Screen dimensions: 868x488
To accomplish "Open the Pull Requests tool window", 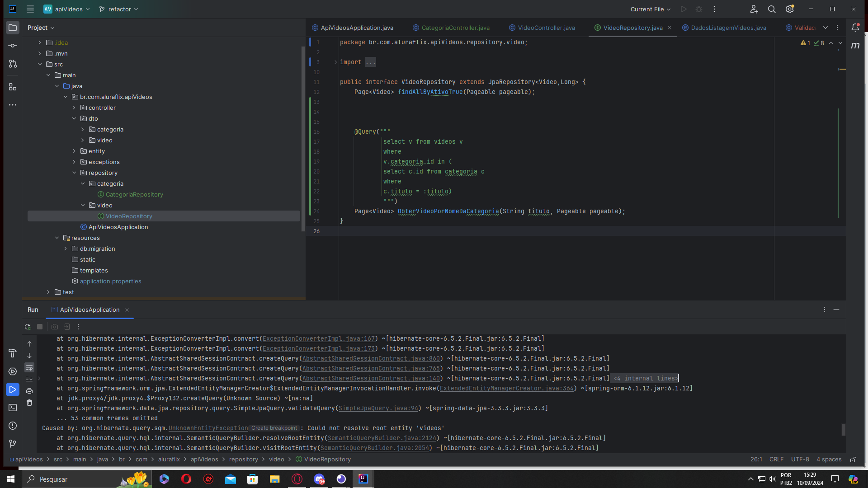I will [13, 64].
